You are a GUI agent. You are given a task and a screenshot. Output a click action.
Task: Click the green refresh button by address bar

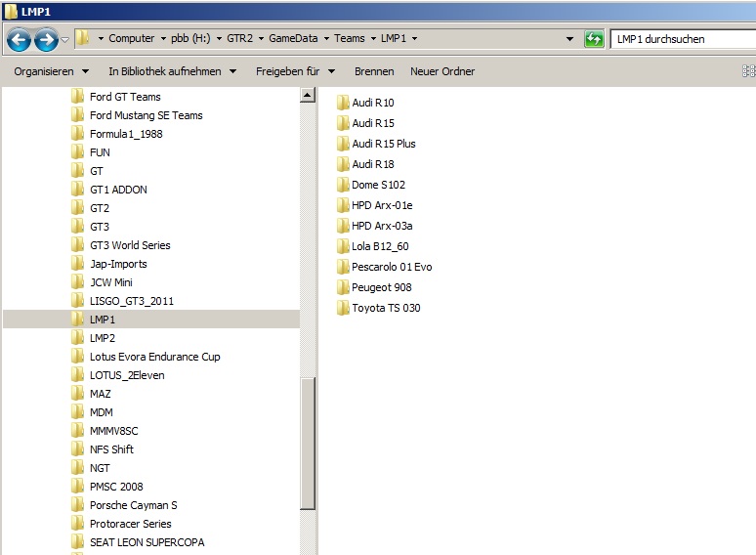[x=594, y=39]
